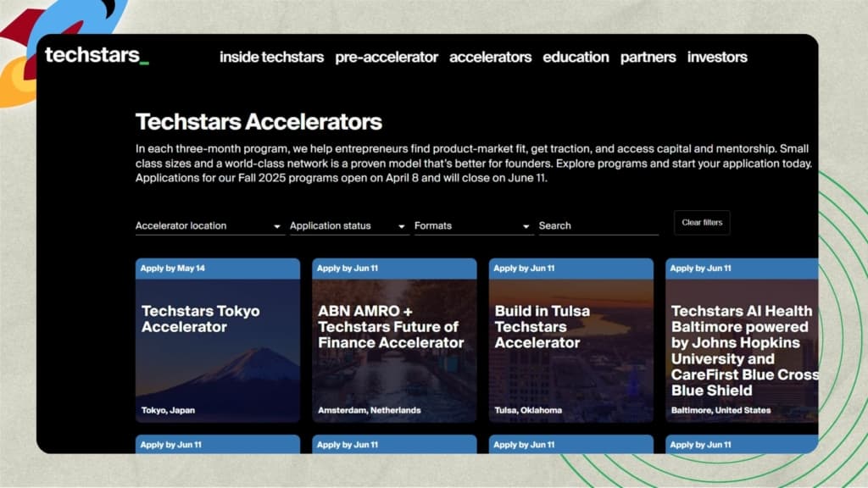Open the Formats dropdown

473,225
